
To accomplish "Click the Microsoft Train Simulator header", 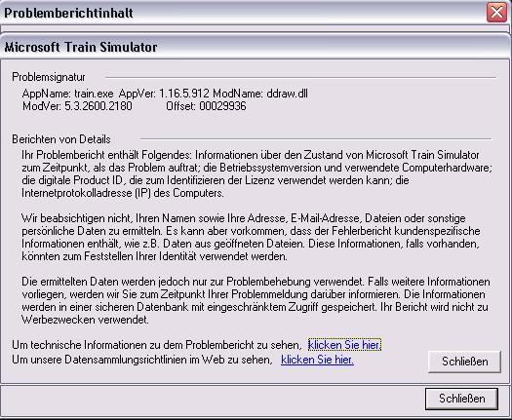I will pyautogui.click(x=81, y=47).
